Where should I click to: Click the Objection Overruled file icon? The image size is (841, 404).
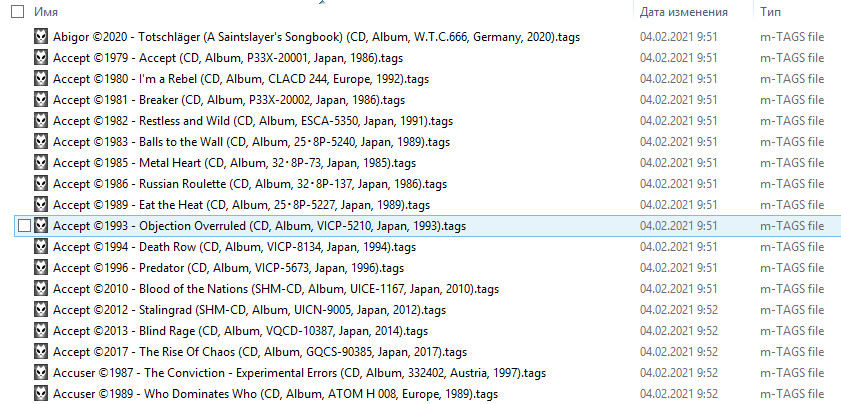[x=41, y=226]
